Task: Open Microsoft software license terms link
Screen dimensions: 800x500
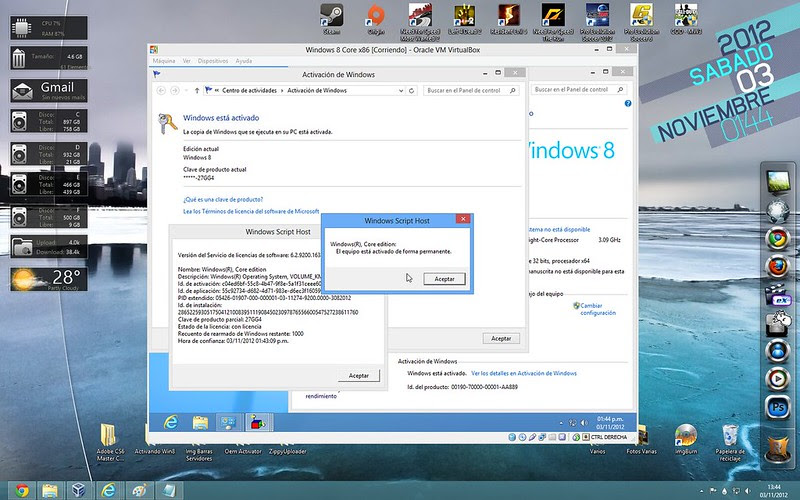Action: (x=251, y=211)
